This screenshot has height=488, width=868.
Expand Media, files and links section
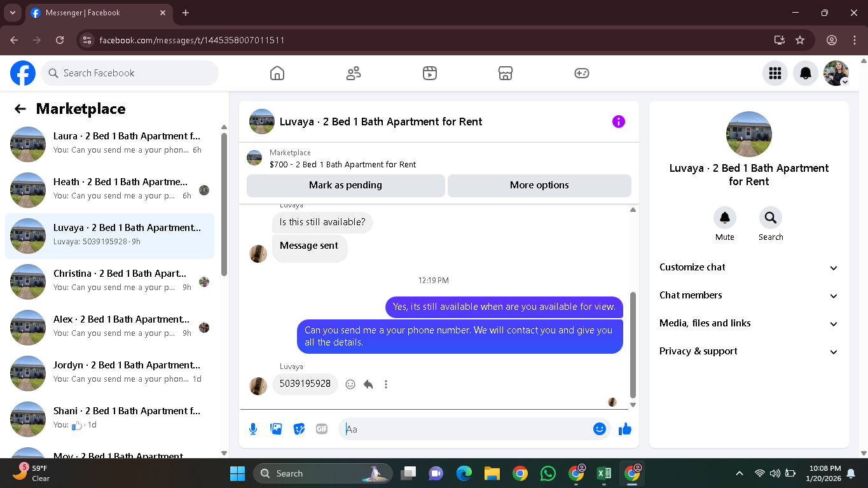pyautogui.click(x=749, y=323)
